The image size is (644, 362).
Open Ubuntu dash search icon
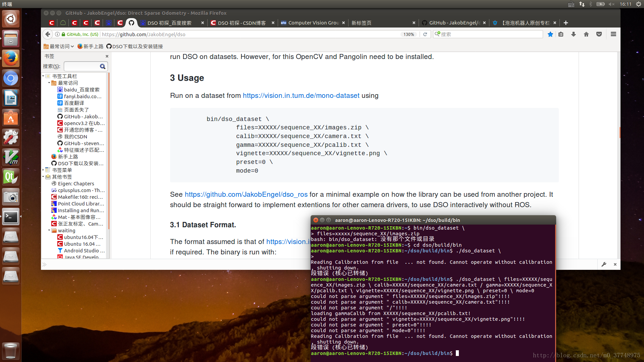click(x=11, y=19)
